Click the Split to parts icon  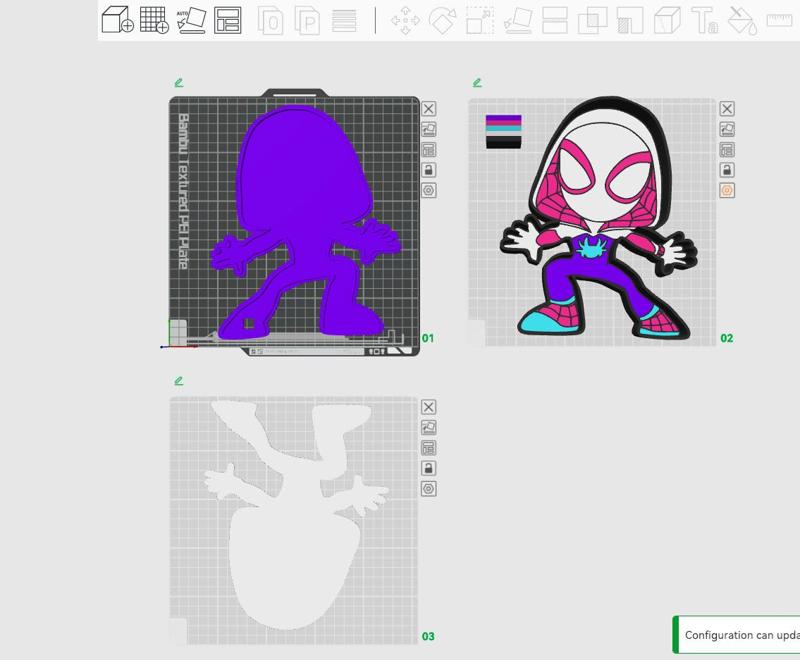(x=308, y=21)
